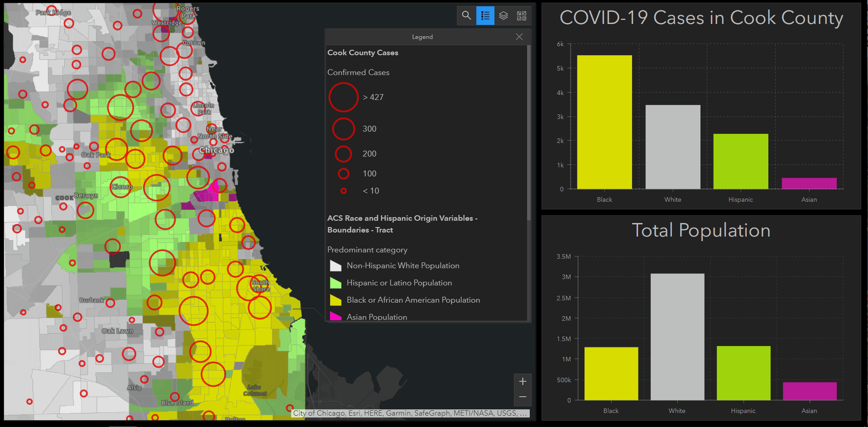The image size is (868, 427).
Task: Open the map layers list
Action: coord(503,15)
